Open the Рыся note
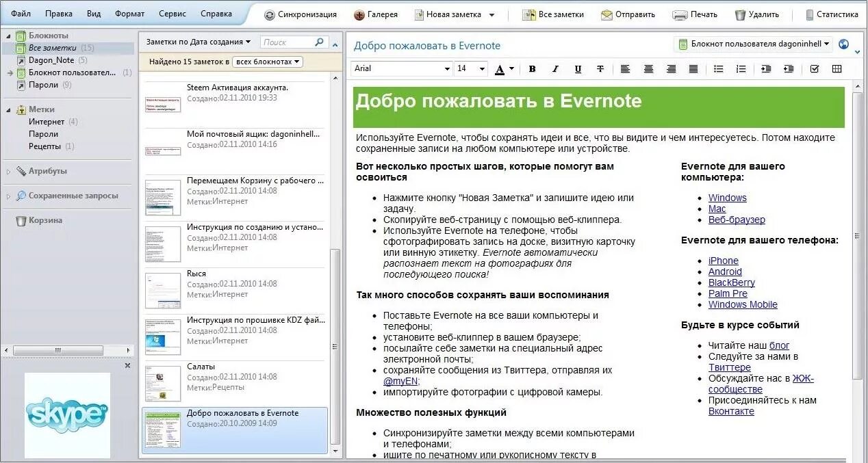Image resolution: width=868 pixels, height=463 pixels. (234, 289)
